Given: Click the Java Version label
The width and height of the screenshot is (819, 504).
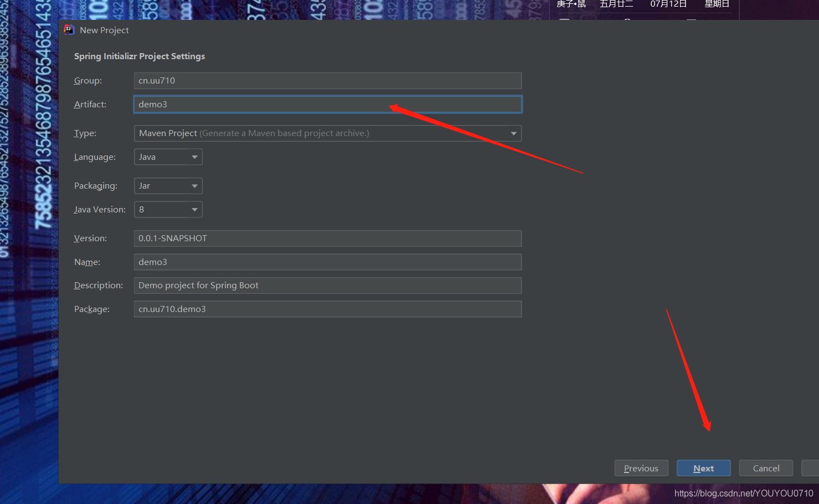Looking at the screenshot, I should click(100, 210).
